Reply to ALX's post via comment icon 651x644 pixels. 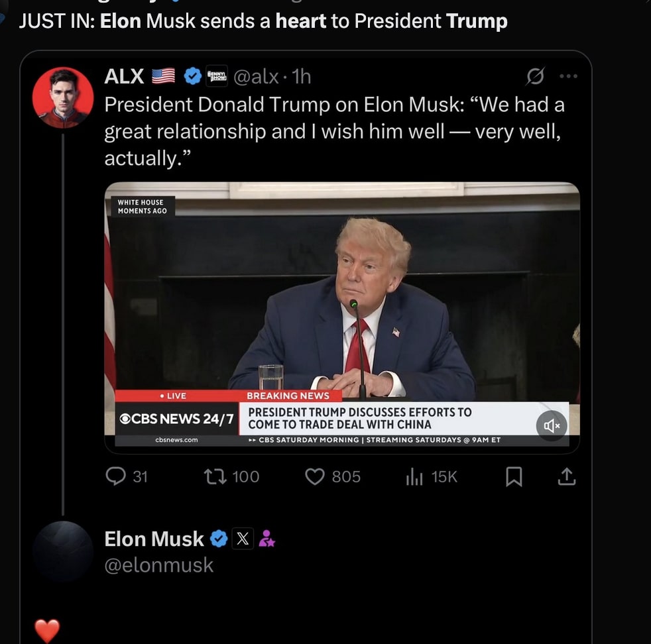pyautogui.click(x=116, y=476)
